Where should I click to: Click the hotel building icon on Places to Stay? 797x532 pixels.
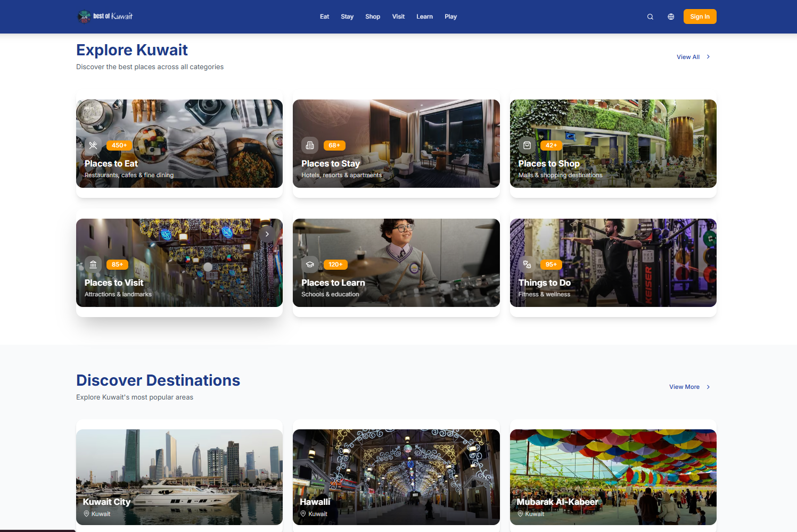310,145
